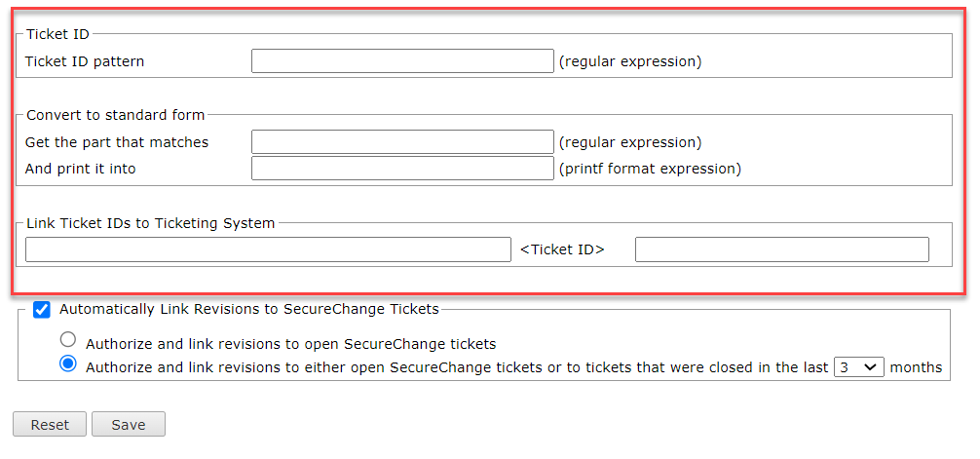Click the Ticket ID pattern input field
980x459 pixels.
pyautogui.click(x=402, y=61)
